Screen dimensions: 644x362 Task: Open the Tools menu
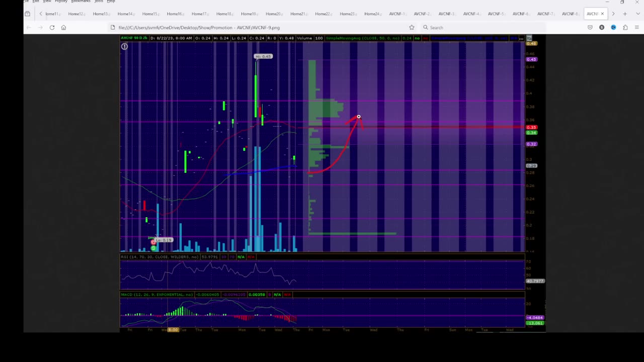point(99,2)
